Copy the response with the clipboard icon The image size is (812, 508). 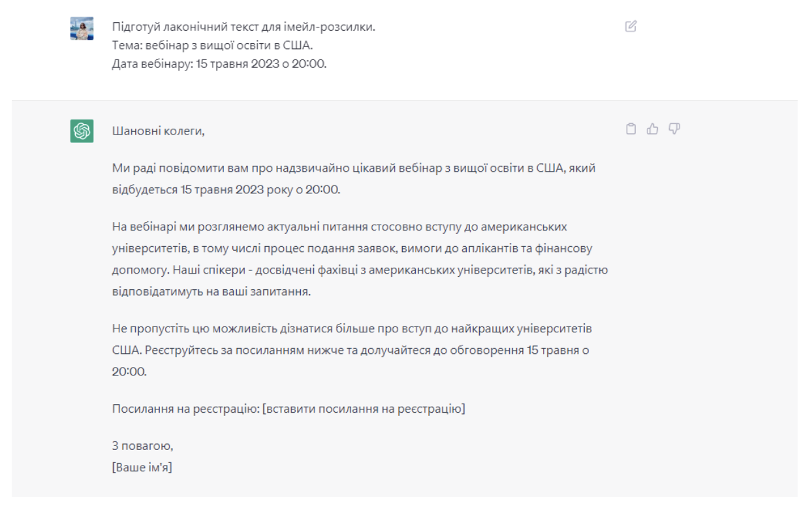tap(631, 129)
